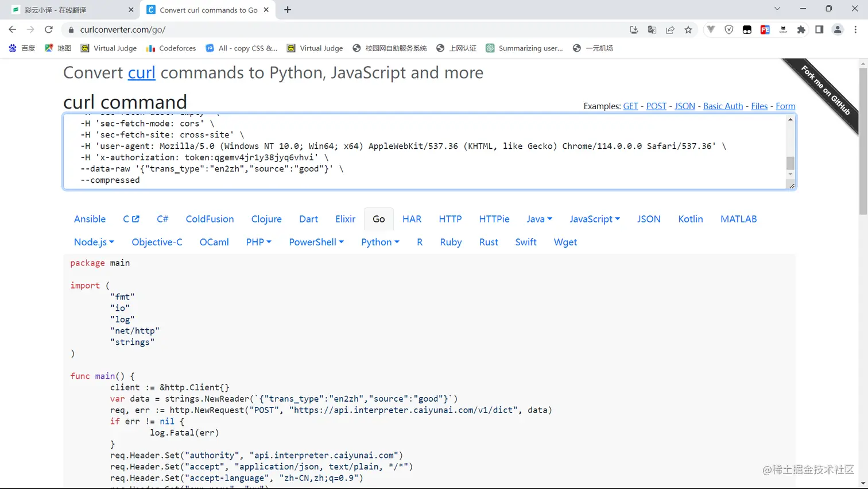Screen dimensions: 868x489
Task: Select the C language tab
Action: coord(131,219)
